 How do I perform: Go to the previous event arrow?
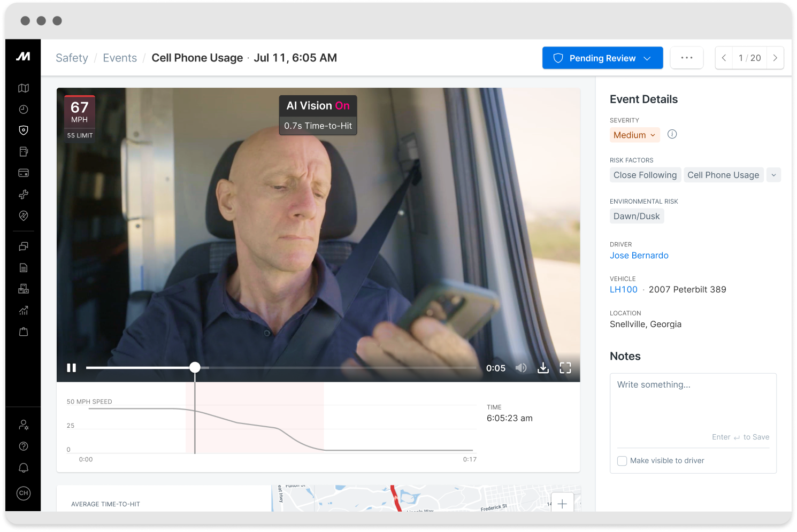[x=724, y=58]
